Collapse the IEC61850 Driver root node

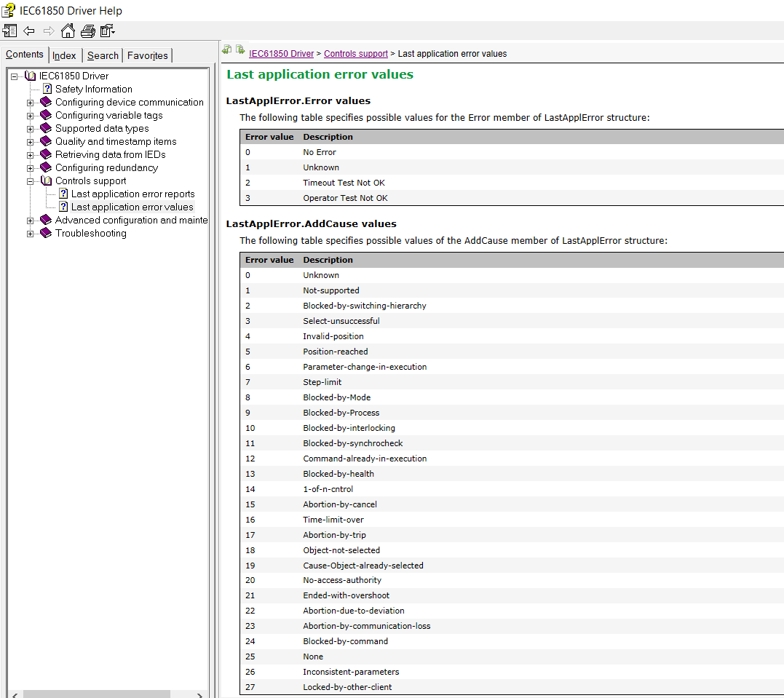point(15,76)
